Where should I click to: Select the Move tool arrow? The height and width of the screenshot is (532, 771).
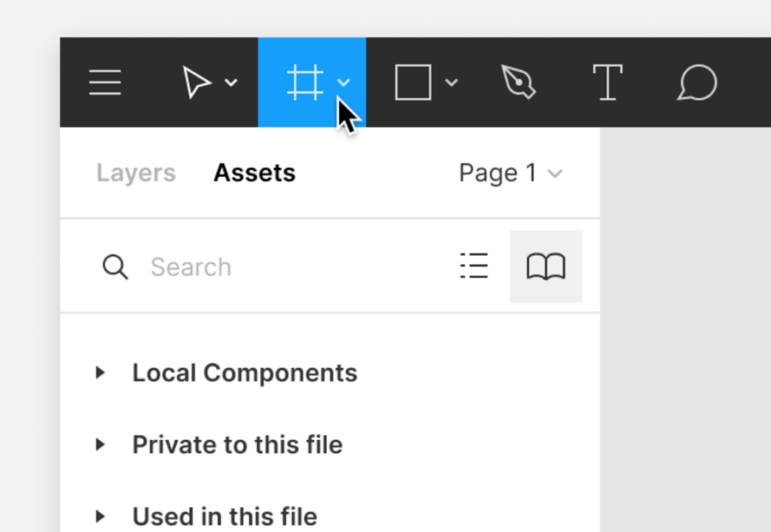pyautogui.click(x=197, y=82)
